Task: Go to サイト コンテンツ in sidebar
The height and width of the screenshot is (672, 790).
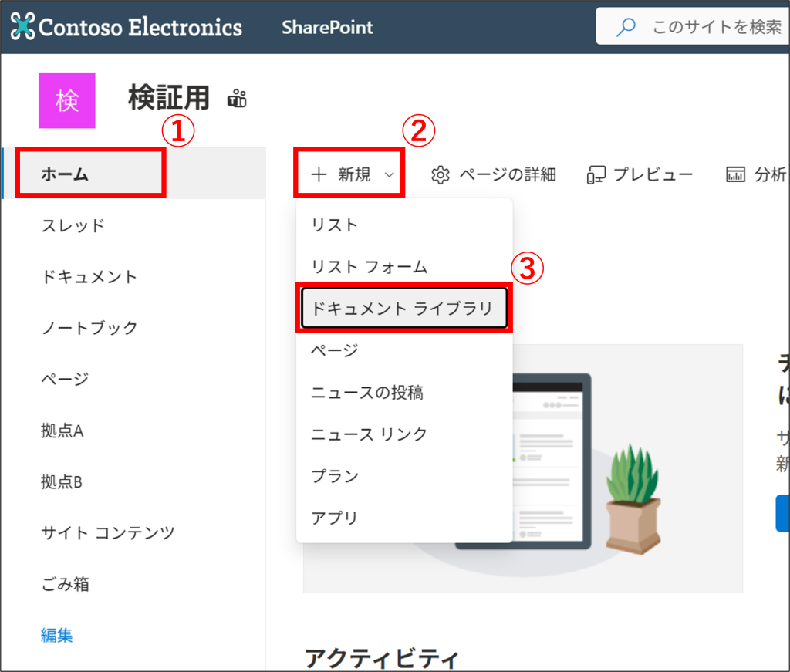Action: tap(108, 532)
